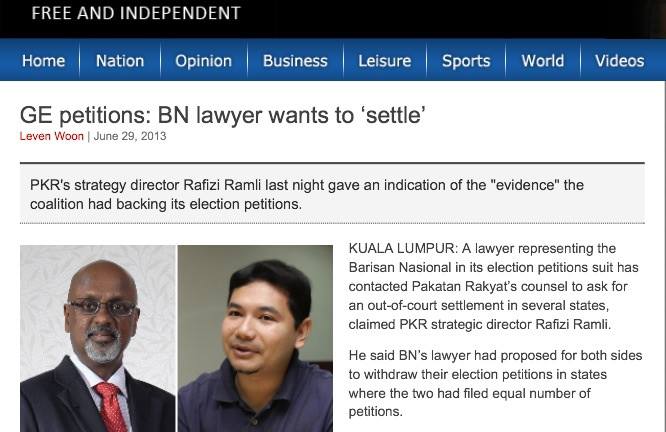
Task: Go to the Nation section
Action: coord(120,61)
